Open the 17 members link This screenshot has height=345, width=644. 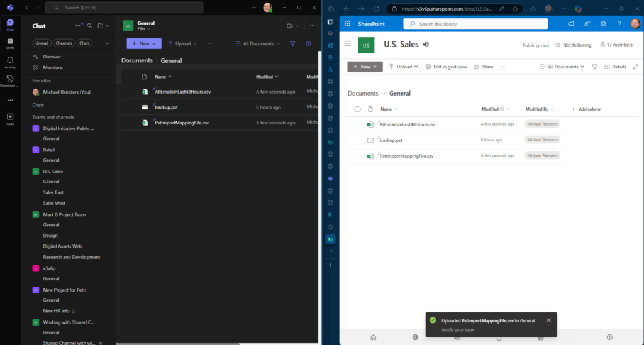(616, 45)
